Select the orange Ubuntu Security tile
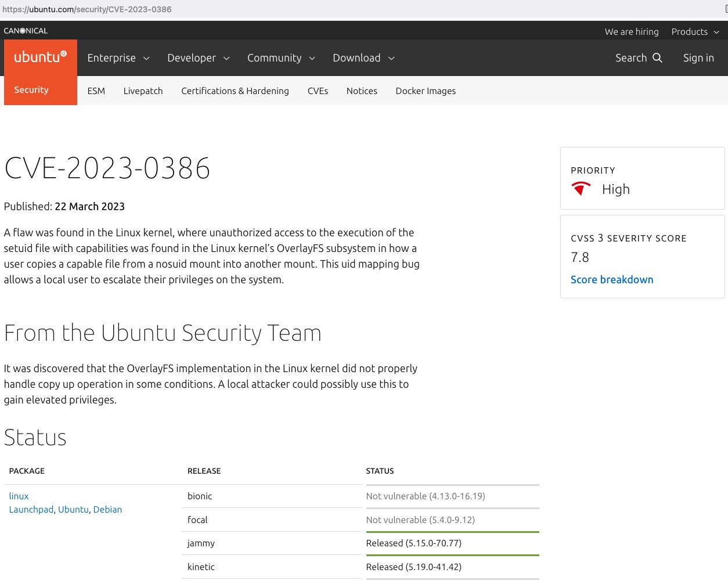 click(40, 72)
